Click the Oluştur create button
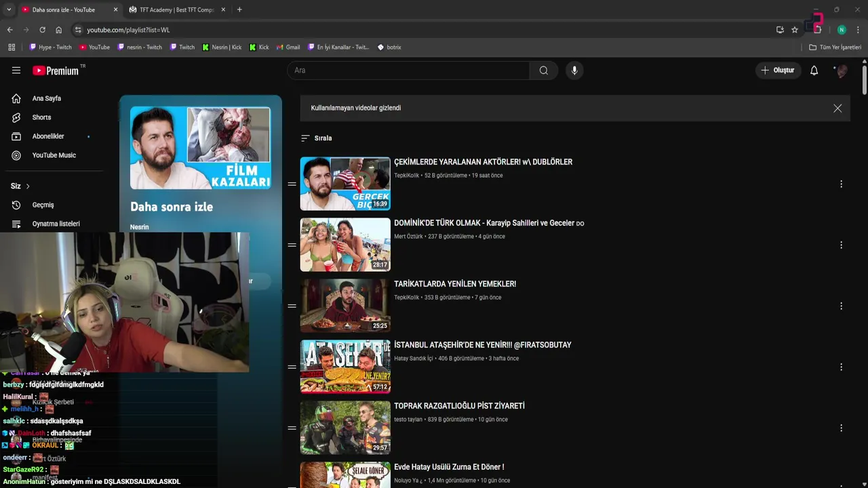868x488 pixels. [778, 70]
